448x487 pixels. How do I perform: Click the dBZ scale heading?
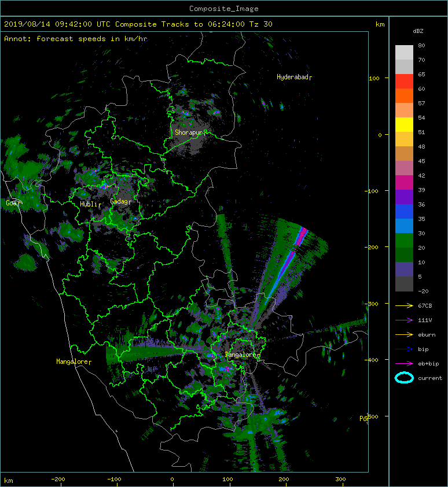pos(418,31)
